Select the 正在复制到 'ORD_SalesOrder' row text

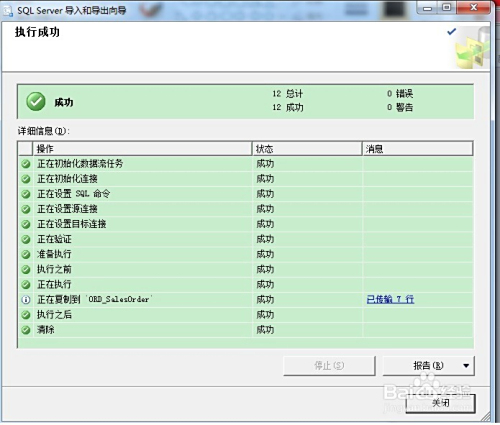(95, 299)
